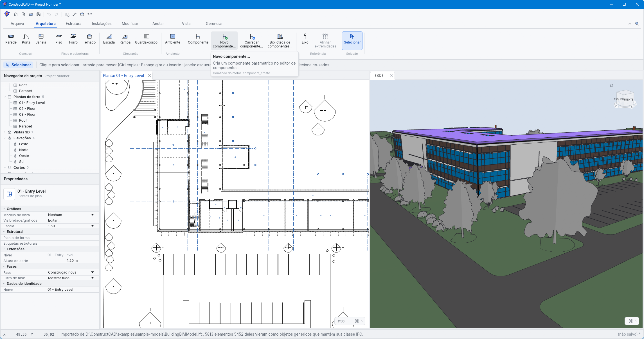Open the Estrutura ribbon tab
Viewport: 644px width, 339px height.
[x=74, y=24]
